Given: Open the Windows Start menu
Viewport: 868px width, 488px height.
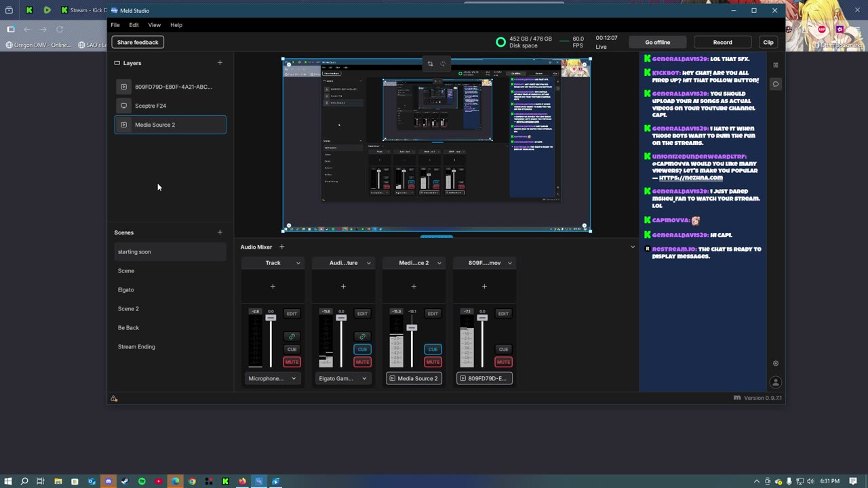Looking at the screenshot, I should click(x=7, y=481).
